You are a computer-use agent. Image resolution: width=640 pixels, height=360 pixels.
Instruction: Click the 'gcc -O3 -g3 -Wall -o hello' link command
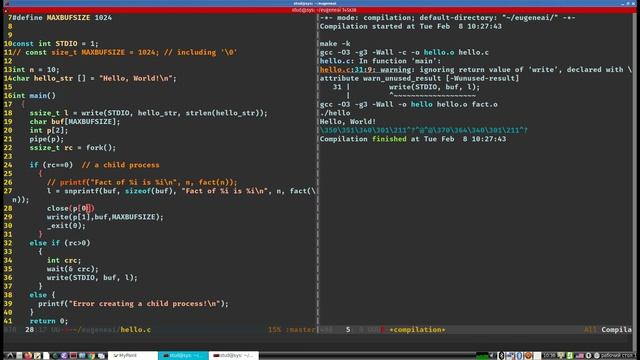coord(409,104)
